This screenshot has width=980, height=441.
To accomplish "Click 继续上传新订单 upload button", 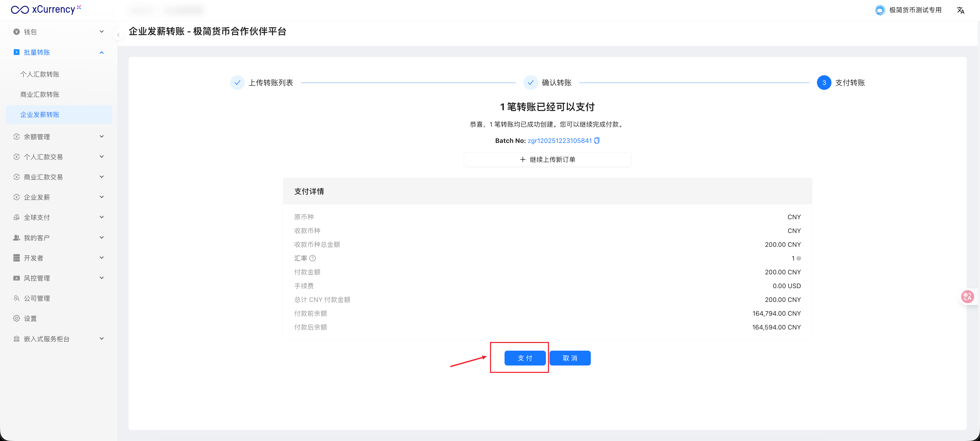I will click(x=547, y=160).
